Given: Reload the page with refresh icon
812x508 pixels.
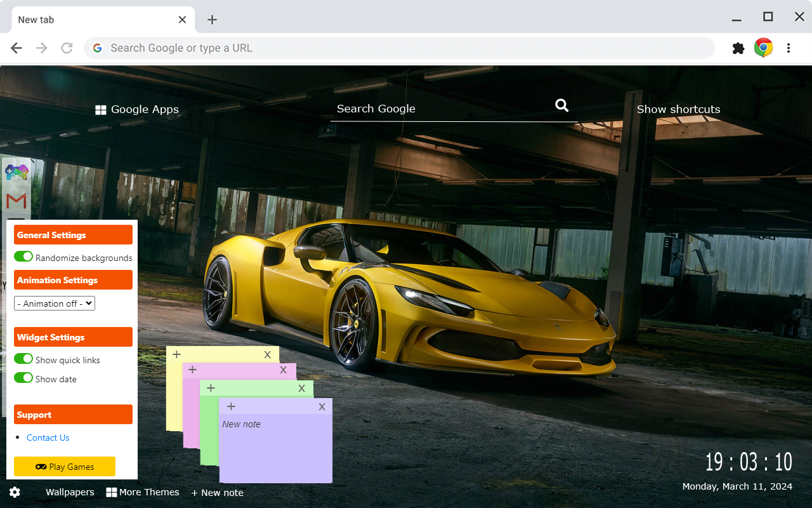Looking at the screenshot, I should point(67,48).
